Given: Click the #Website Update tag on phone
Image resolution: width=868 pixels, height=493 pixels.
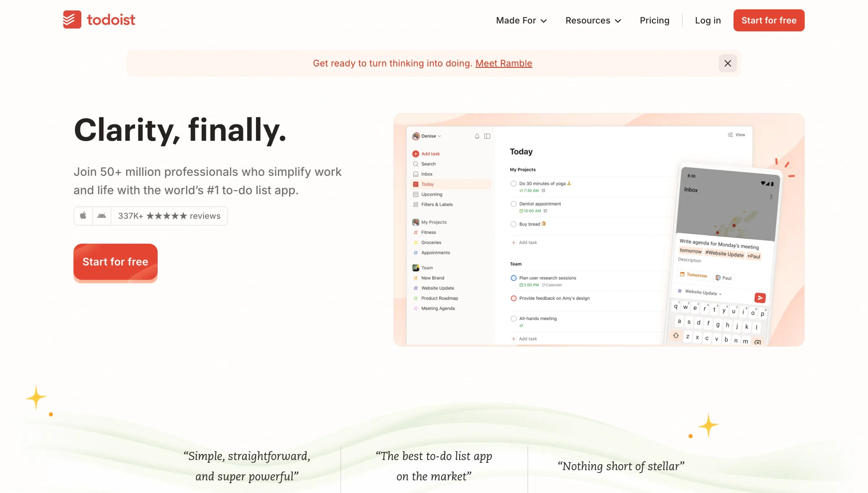Looking at the screenshot, I should click(x=724, y=254).
